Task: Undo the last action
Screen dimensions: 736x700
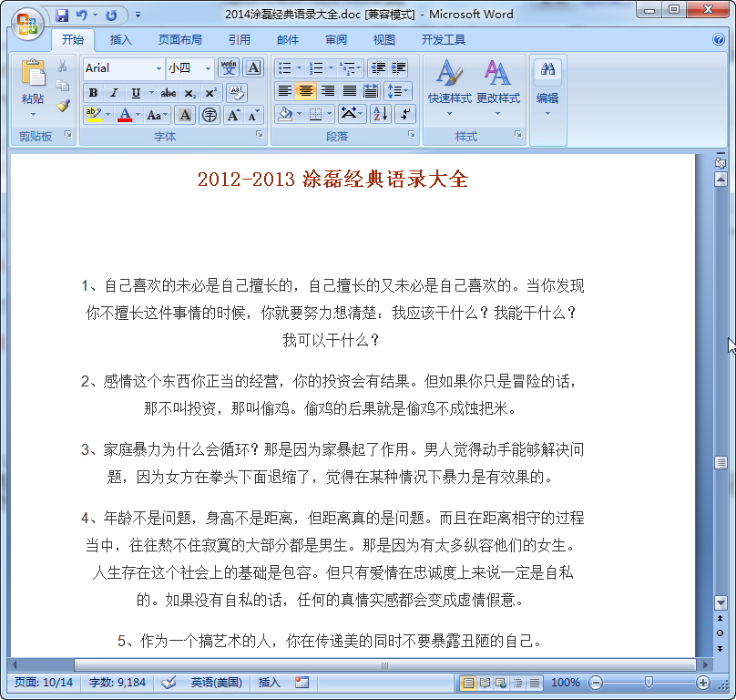Action: pos(82,15)
